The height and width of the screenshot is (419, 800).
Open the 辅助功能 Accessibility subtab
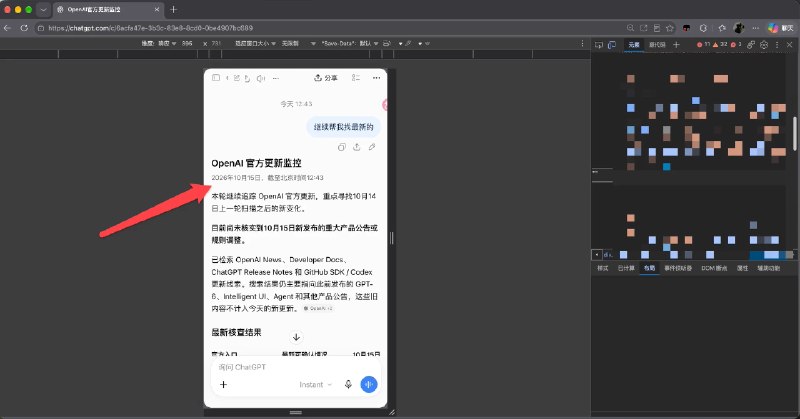pos(768,268)
